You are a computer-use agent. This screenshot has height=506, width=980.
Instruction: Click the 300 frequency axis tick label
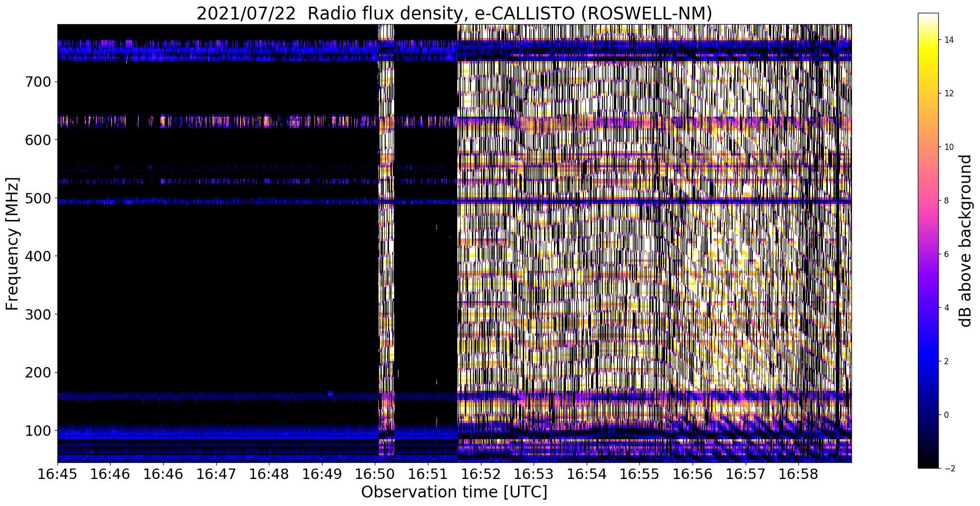[37, 314]
